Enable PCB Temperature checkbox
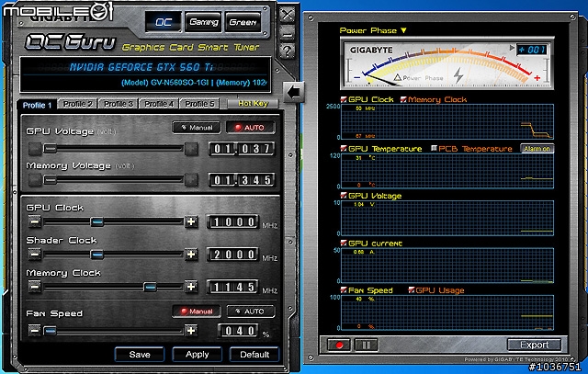This screenshot has height=374, width=588. [x=434, y=149]
